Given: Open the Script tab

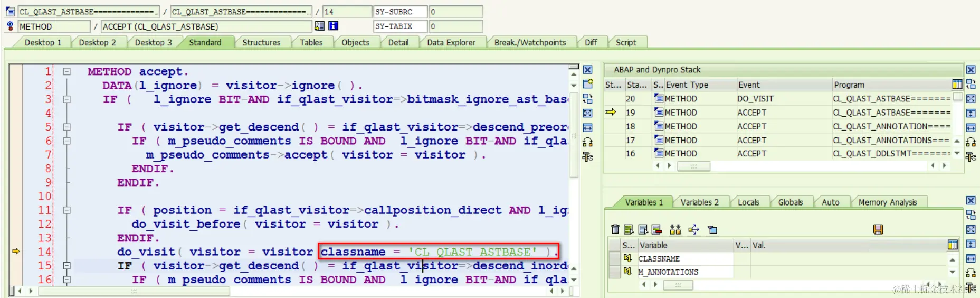Looking at the screenshot, I should pyautogui.click(x=626, y=42).
